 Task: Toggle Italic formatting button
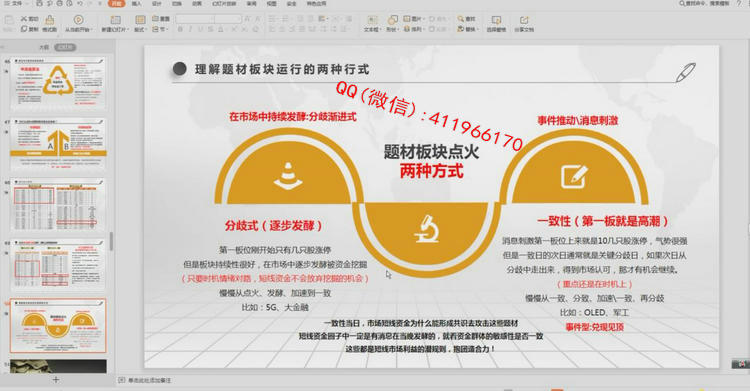click(190, 29)
